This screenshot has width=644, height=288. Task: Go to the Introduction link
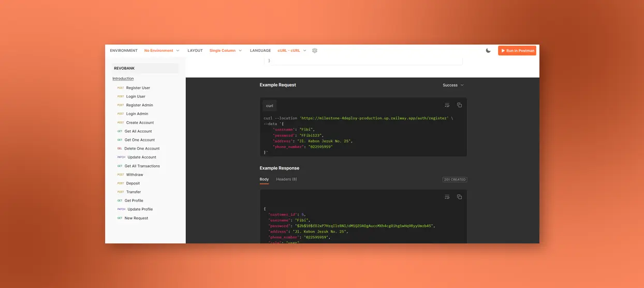pyautogui.click(x=123, y=79)
